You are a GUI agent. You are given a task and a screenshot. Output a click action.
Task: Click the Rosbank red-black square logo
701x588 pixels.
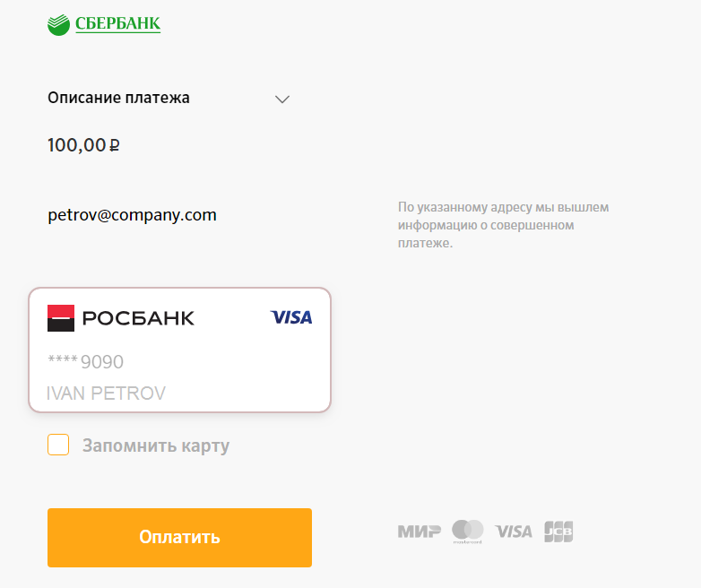(61, 318)
